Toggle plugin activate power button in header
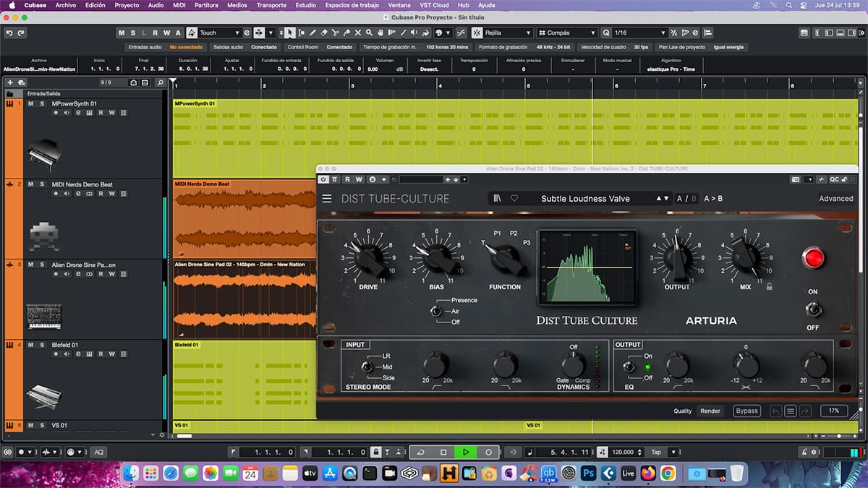The image size is (868, 488). click(x=325, y=179)
